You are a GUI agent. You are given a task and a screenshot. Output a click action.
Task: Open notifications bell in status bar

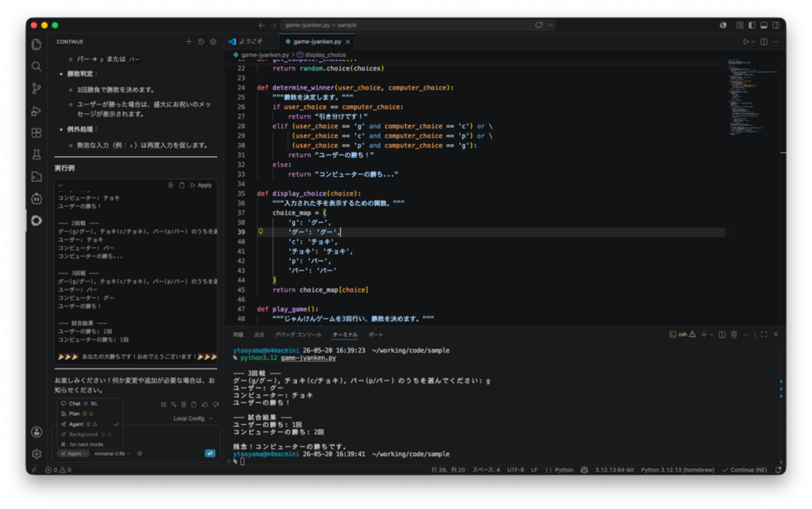[778, 469]
